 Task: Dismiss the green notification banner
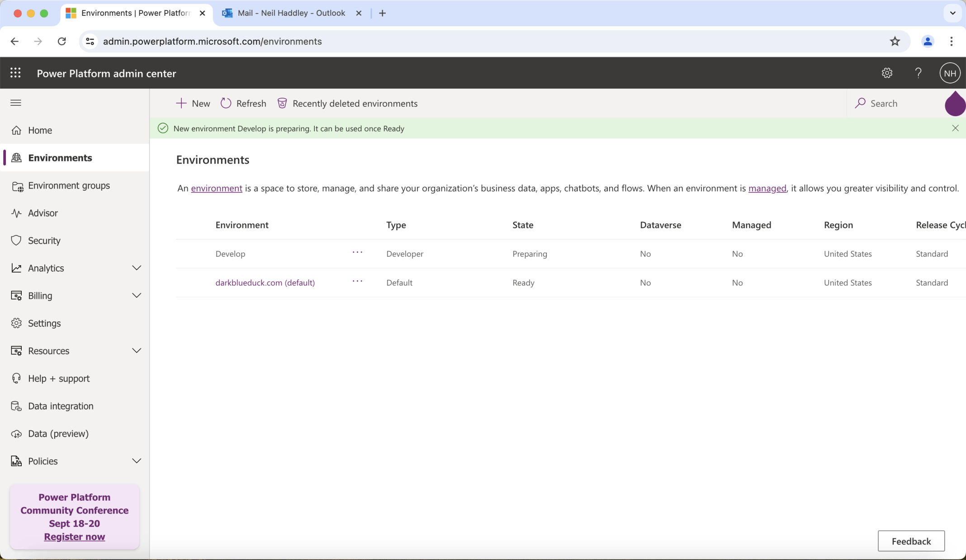[x=955, y=128]
